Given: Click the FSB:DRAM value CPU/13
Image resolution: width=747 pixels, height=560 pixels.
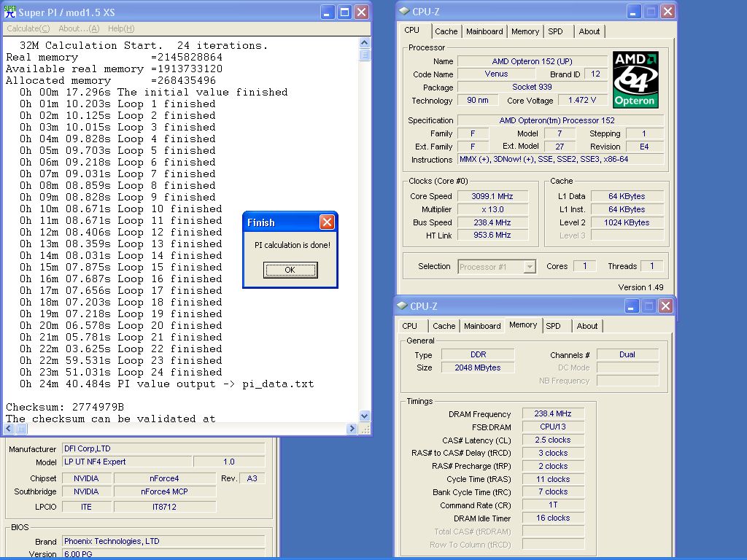Looking at the screenshot, I should (553, 427).
